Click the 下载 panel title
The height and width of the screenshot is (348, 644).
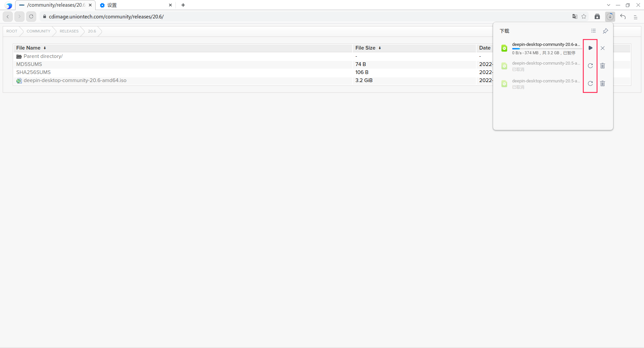click(504, 31)
